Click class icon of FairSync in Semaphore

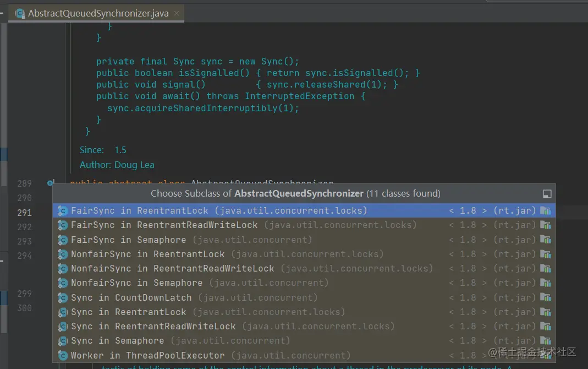click(x=62, y=240)
